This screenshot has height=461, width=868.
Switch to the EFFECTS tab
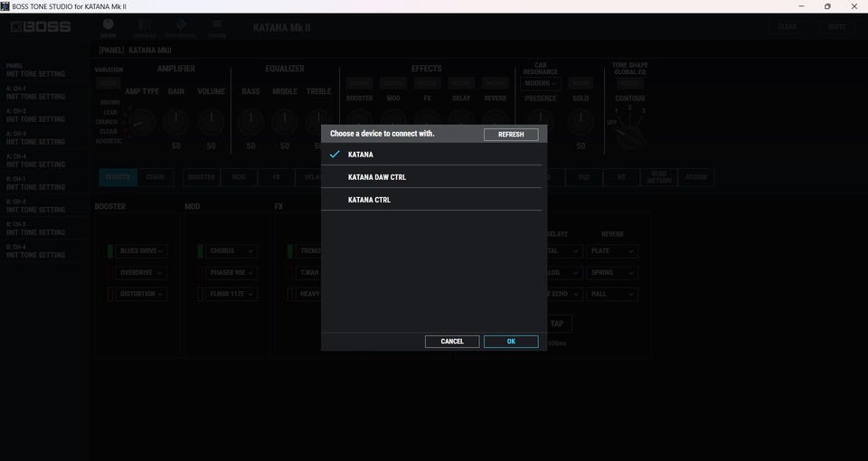pos(118,177)
